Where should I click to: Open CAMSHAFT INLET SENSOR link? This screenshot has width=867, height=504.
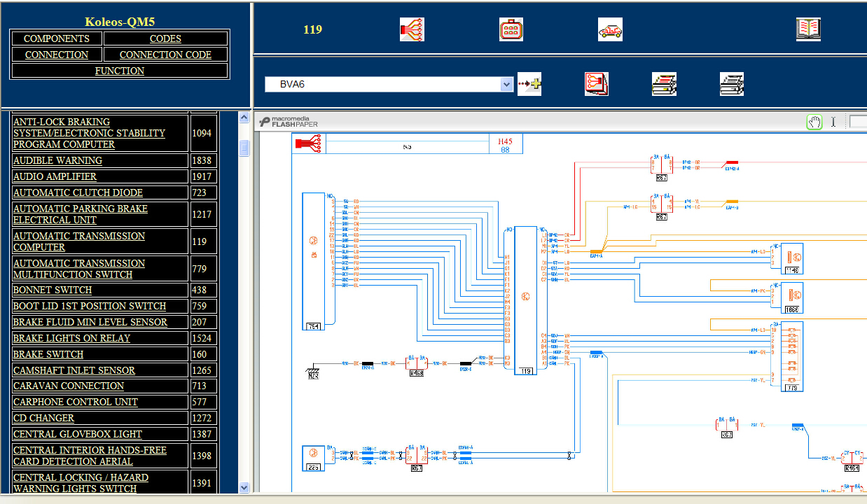point(74,370)
